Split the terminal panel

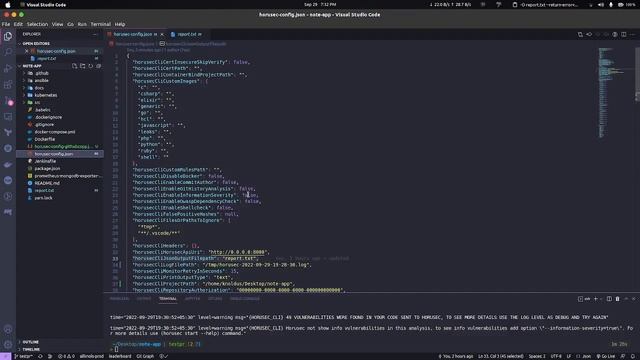609,299
